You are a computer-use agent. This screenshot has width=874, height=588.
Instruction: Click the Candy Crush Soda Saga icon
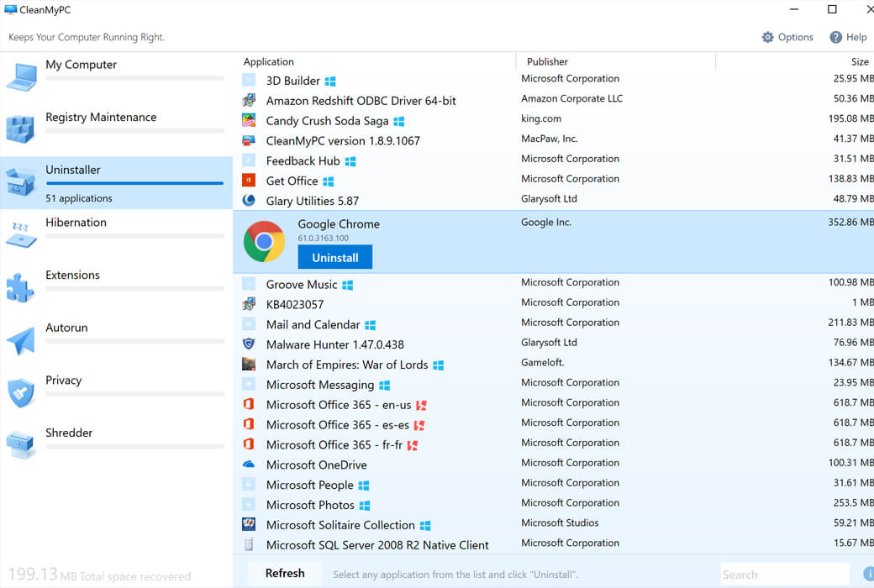249,120
